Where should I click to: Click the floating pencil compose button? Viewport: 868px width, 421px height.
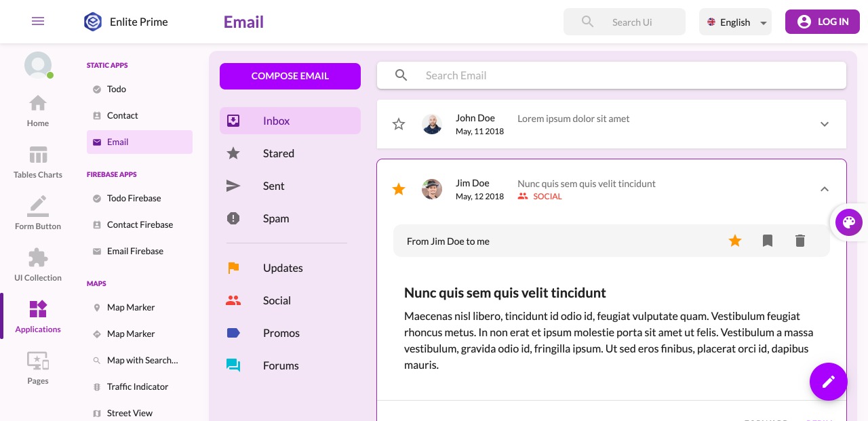point(829,382)
